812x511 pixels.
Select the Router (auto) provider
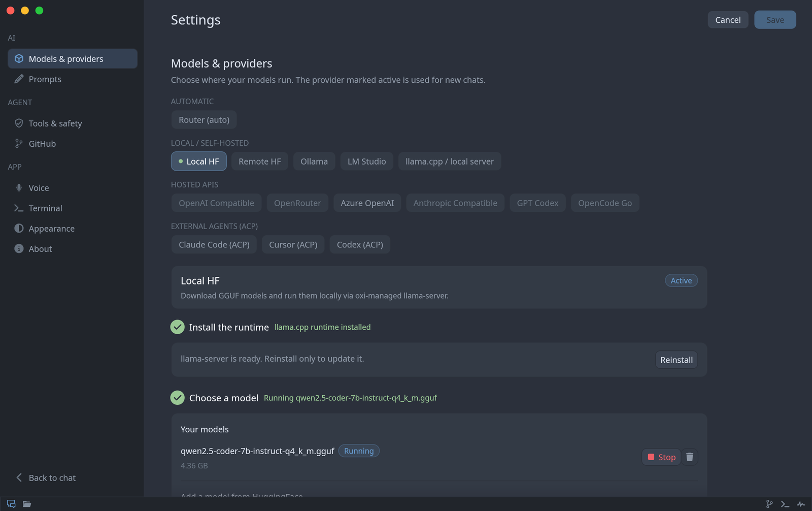204,120
